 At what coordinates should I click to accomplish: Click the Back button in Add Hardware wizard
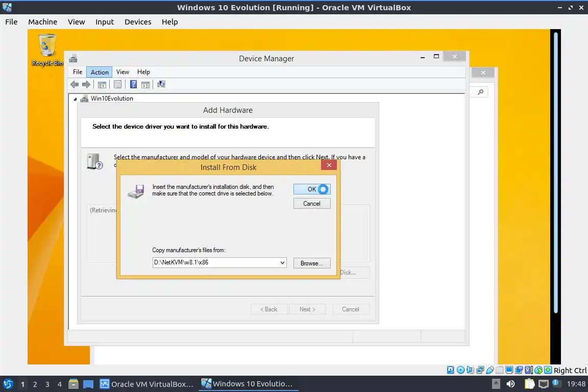tap(269, 309)
